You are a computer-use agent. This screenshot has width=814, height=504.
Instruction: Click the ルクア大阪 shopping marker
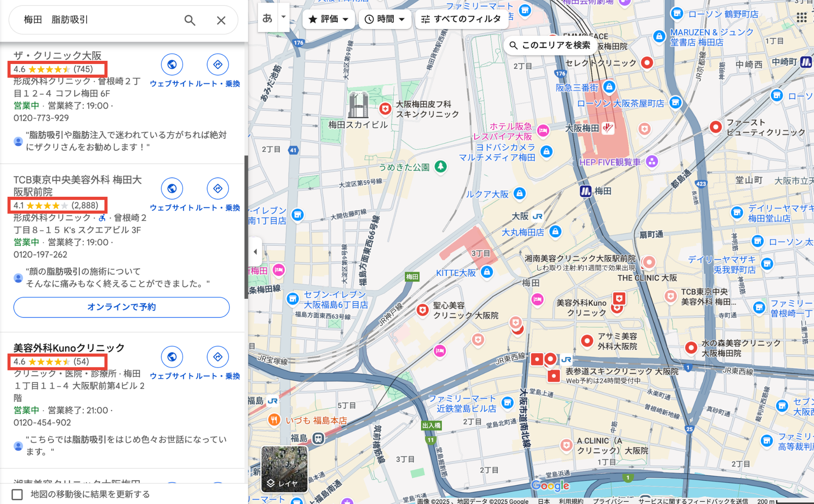pyautogui.click(x=519, y=194)
